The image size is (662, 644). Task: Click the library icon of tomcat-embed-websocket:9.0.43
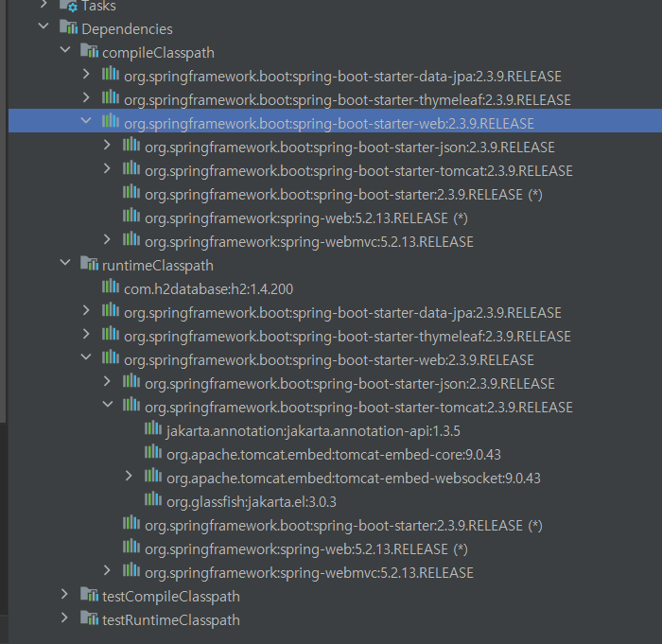point(153,476)
